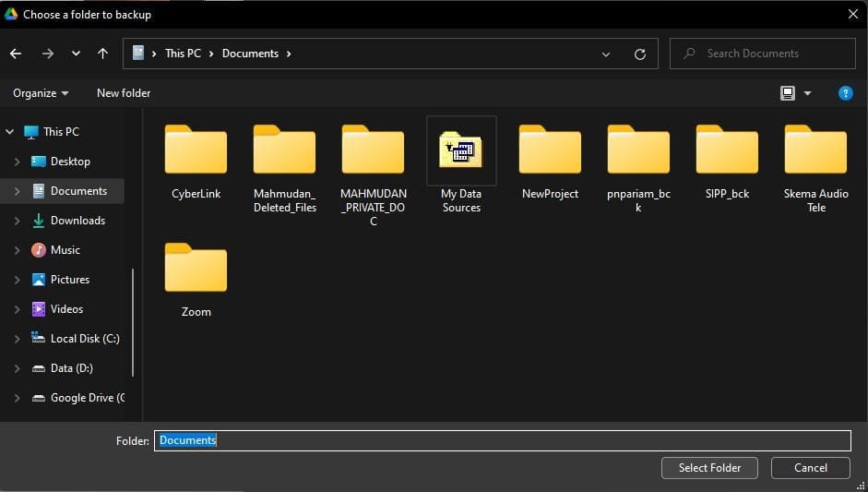
Task: Click the Refresh button beside address bar
Action: 639,54
